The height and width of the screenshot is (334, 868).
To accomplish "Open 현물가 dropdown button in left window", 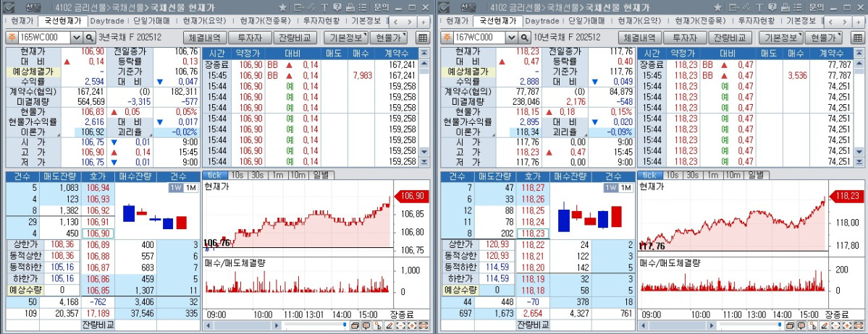I will [x=388, y=38].
